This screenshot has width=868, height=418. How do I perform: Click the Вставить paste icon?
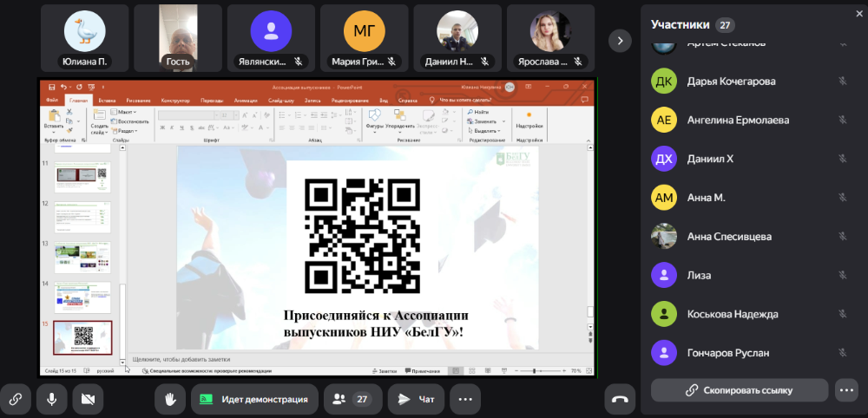pyautogui.click(x=54, y=115)
